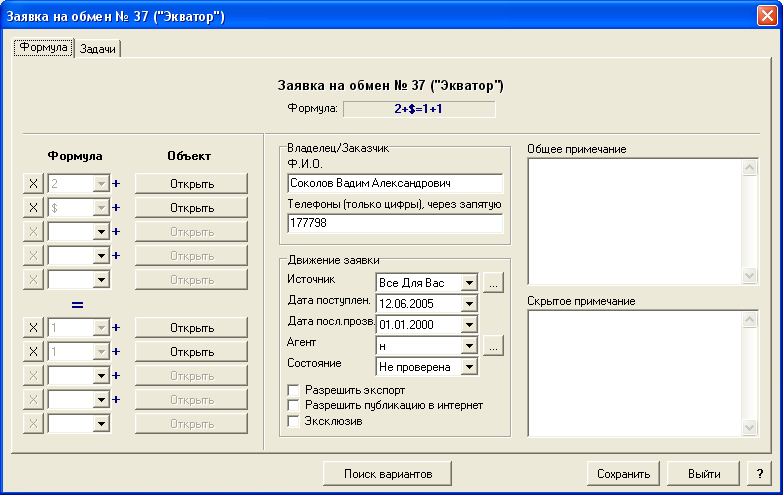Screen dimensions: 783x495
Task: Select the Формула tab
Action: click(43, 47)
